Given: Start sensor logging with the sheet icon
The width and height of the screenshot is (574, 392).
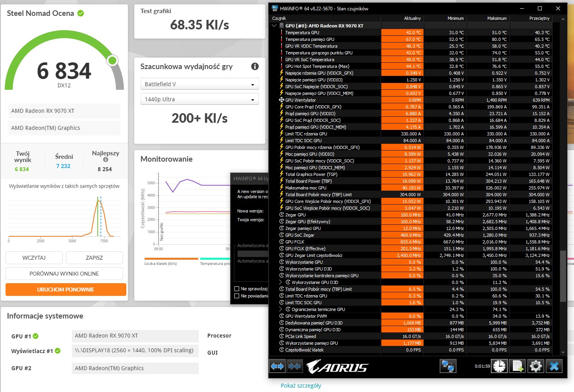Looking at the screenshot, I should point(517,366).
